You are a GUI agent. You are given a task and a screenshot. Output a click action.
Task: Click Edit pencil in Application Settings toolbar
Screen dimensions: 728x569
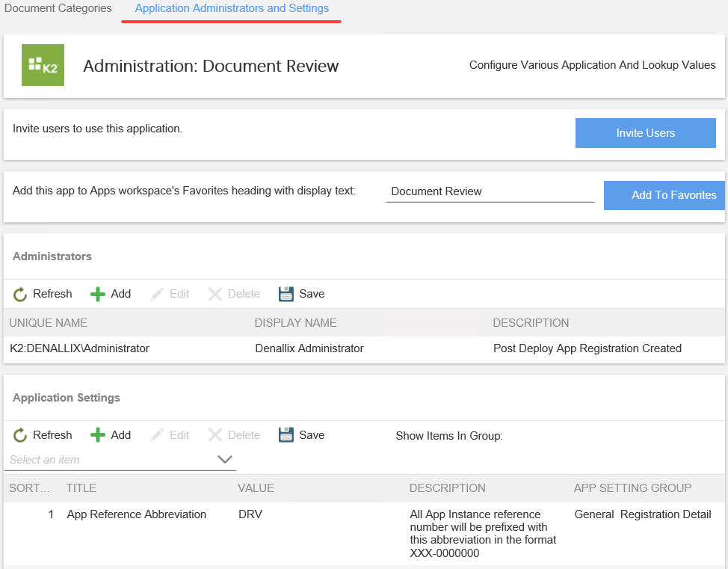[157, 436]
